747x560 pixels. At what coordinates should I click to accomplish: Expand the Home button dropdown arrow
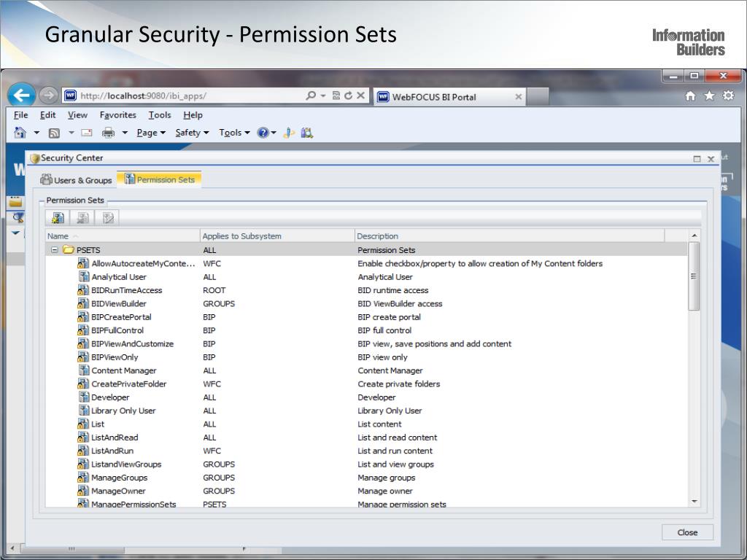(36, 133)
